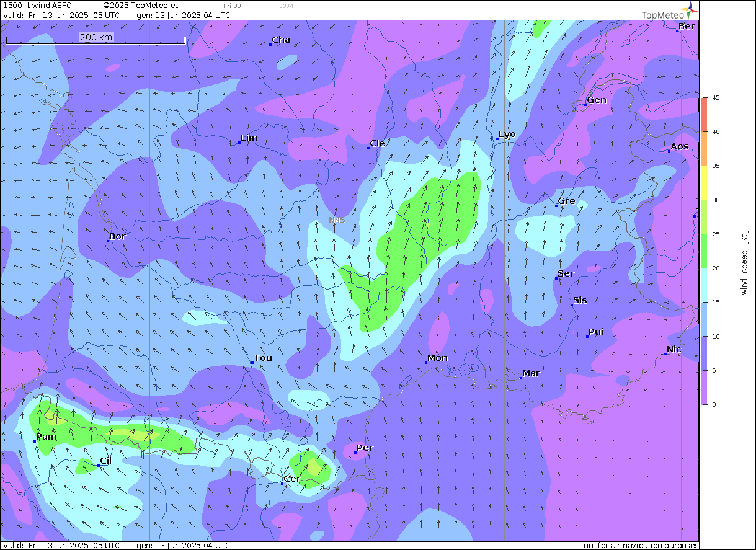756x550 pixels.
Task: Click the Cle city label
Action: pos(377,143)
